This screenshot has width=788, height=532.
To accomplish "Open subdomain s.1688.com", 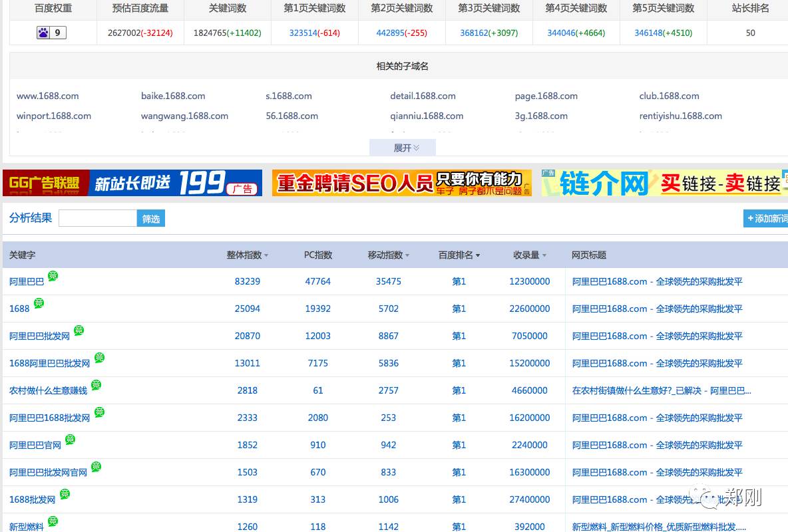I will click(288, 96).
